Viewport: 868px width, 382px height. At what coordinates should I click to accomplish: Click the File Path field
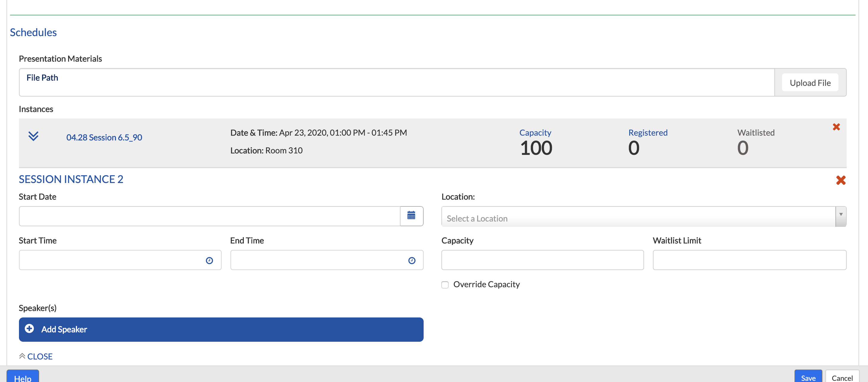click(397, 82)
